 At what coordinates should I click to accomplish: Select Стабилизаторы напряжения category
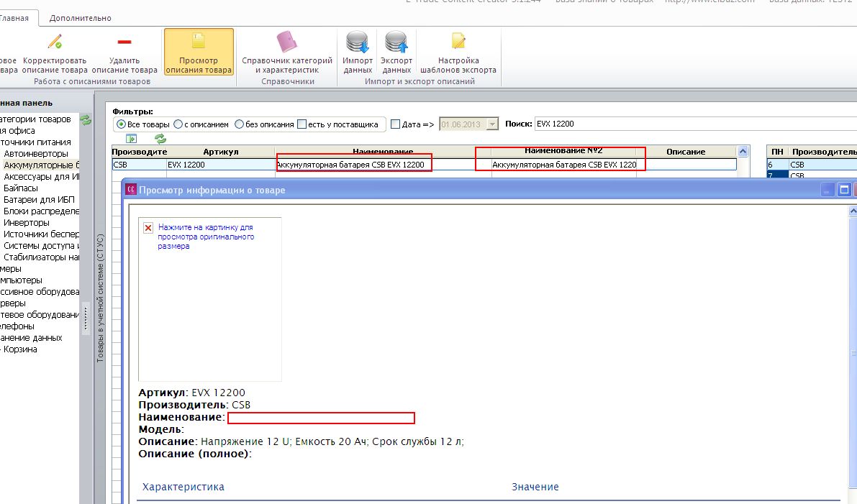(42, 257)
